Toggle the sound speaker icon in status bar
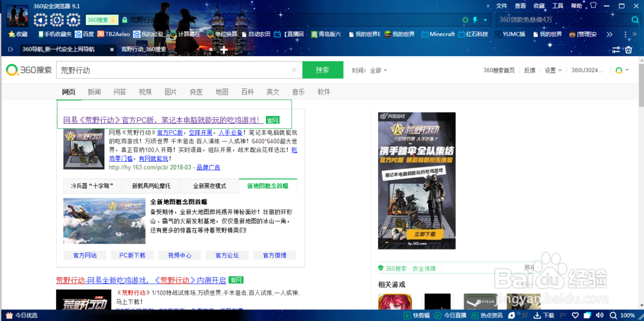This screenshot has width=644, height=321. 599,315
